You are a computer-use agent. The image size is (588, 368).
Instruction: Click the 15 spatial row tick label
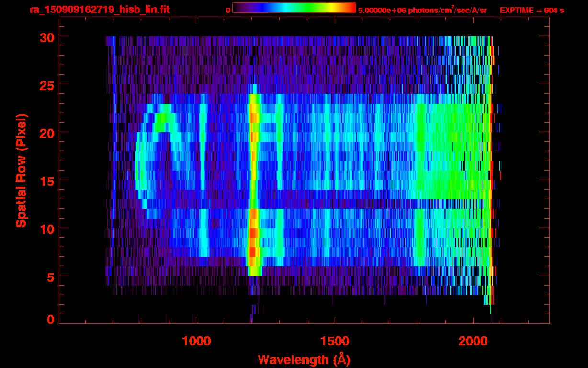click(47, 181)
